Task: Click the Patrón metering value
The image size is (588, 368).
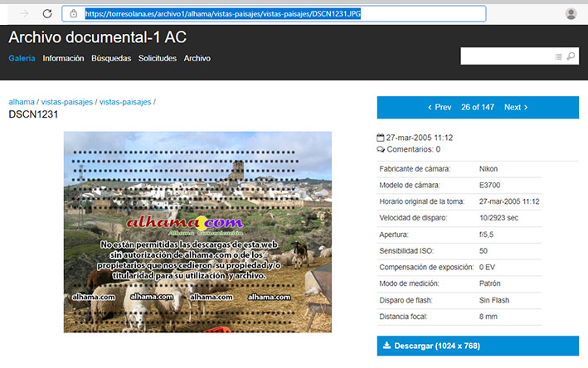Action: 490,283
